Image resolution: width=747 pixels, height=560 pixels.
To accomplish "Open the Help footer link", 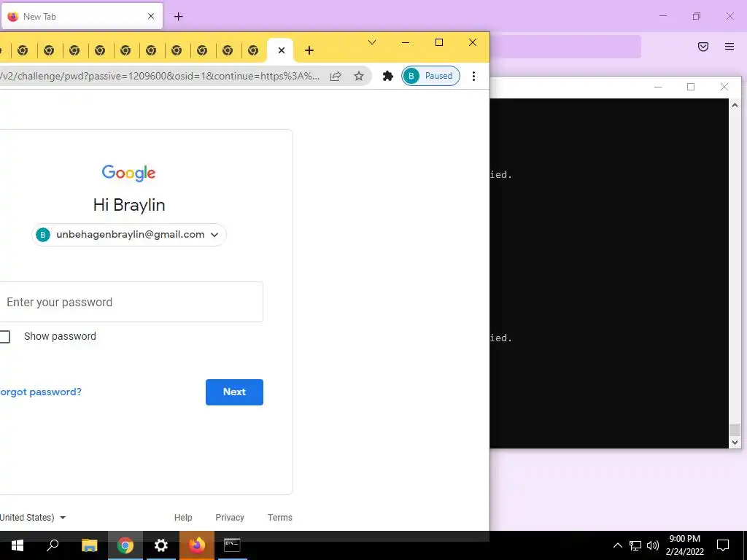I will pyautogui.click(x=183, y=518).
